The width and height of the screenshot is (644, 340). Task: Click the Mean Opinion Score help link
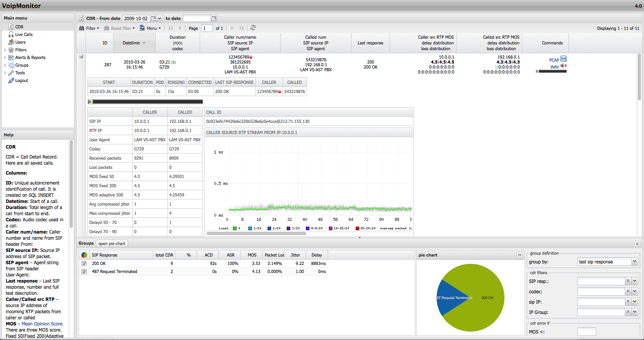[42, 324]
